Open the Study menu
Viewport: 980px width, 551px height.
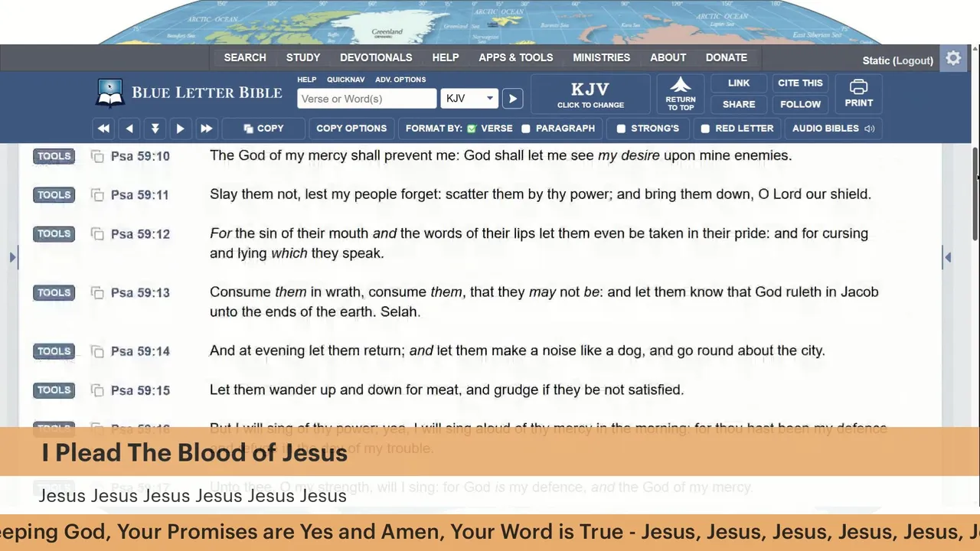pyautogui.click(x=303, y=57)
